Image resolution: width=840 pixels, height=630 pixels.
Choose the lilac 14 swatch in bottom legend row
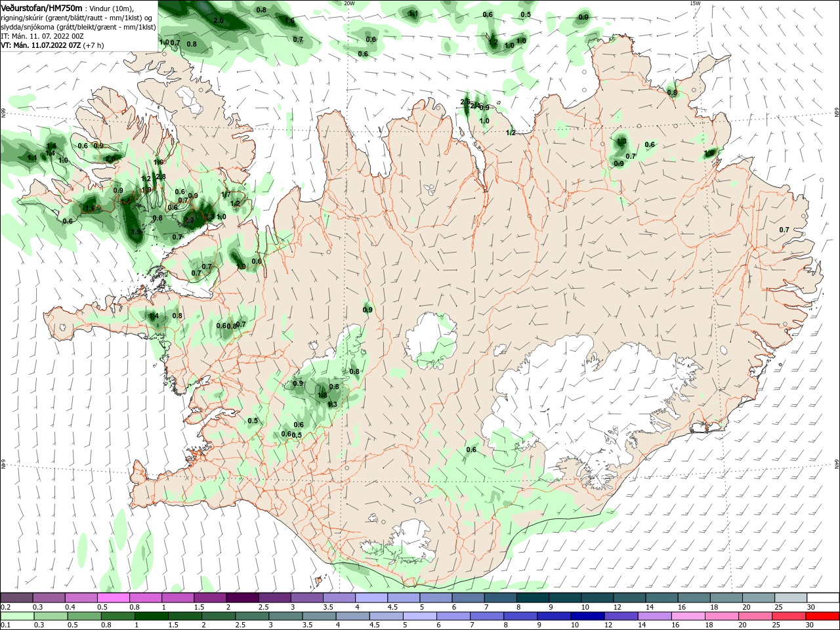(654, 616)
